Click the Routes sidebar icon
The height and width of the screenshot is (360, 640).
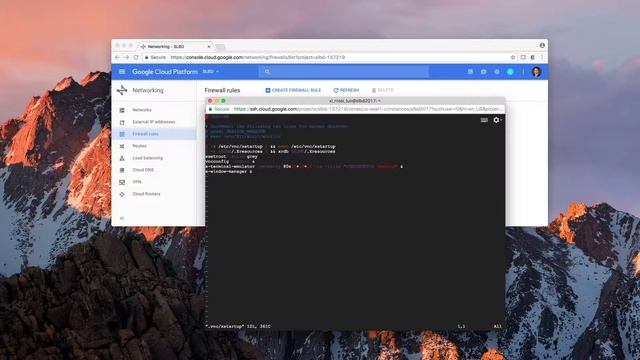[x=122, y=146]
